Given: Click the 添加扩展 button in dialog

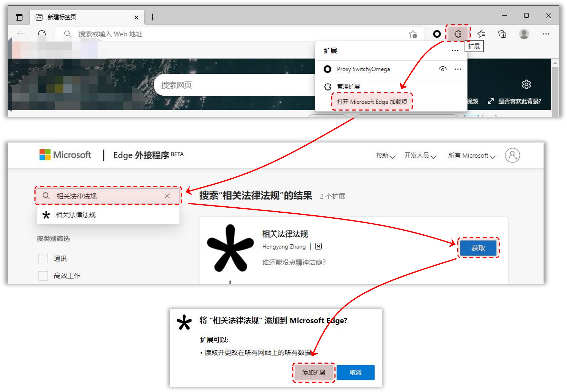Looking at the screenshot, I should (x=314, y=372).
